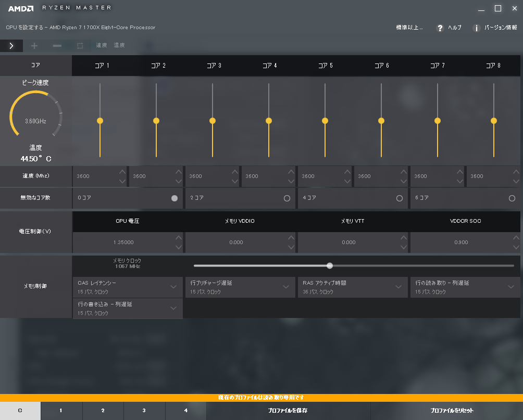Viewport: 523px width, 420px height.
Task: Click the square reset icon in toolbar
Action: pyautogui.click(x=80, y=46)
